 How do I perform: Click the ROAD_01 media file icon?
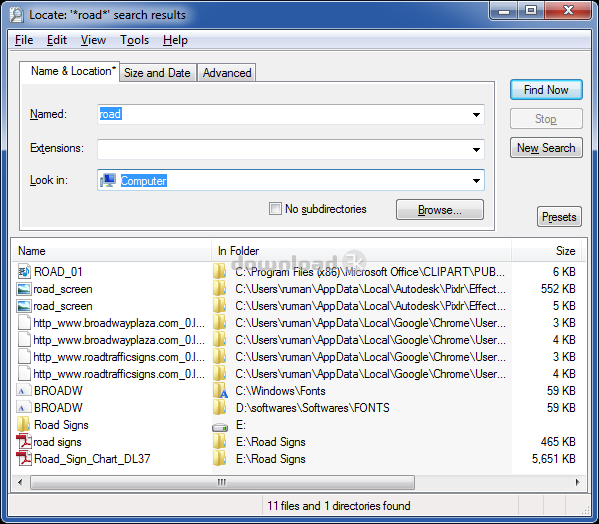pos(24,272)
